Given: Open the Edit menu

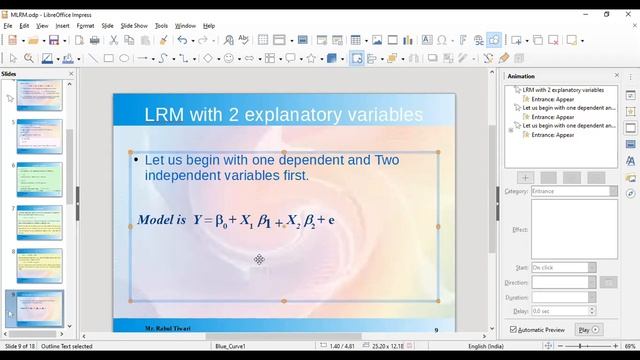Looking at the screenshot, I should point(24,26).
